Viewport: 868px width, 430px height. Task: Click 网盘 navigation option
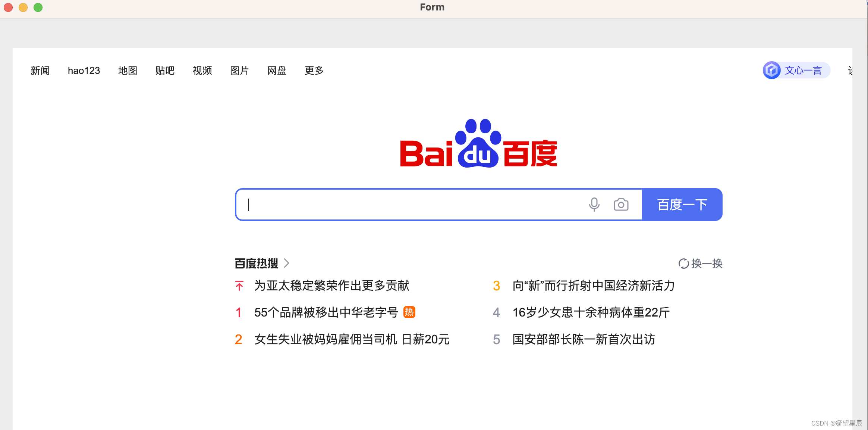pyautogui.click(x=277, y=71)
